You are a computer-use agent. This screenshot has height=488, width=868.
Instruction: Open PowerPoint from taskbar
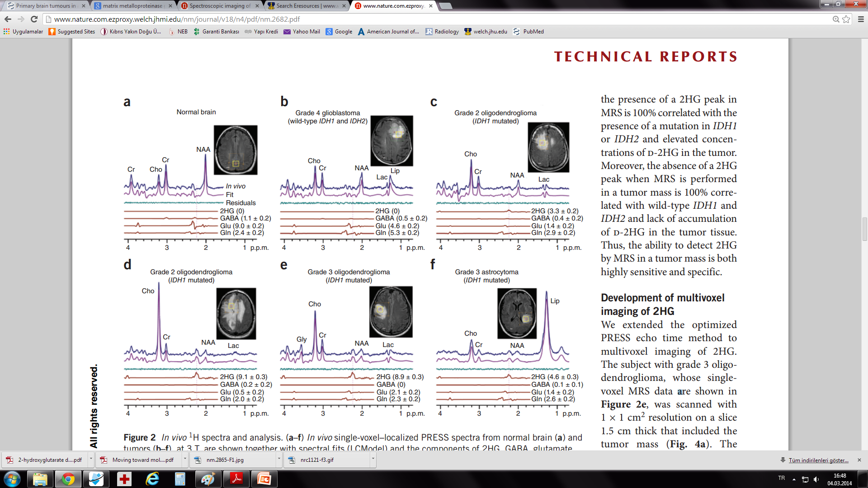(x=264, y=479)
